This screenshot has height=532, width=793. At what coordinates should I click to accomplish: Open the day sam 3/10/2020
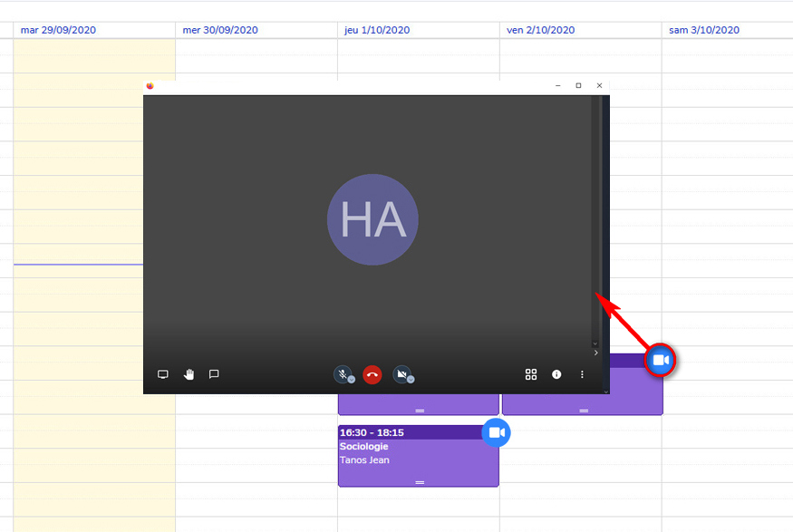(x=704, y=30)
